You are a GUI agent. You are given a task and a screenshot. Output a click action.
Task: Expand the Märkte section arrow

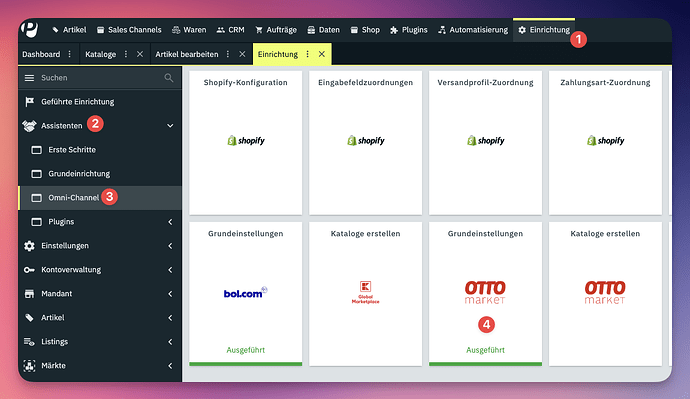[170, 366]
